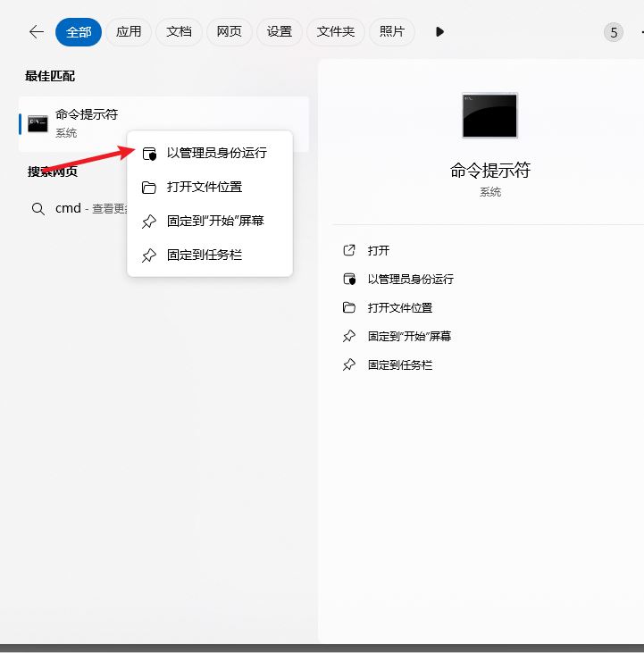644x653 pixels.
Task: Switch to the 文档 filter tab
Action: (179, 32)
